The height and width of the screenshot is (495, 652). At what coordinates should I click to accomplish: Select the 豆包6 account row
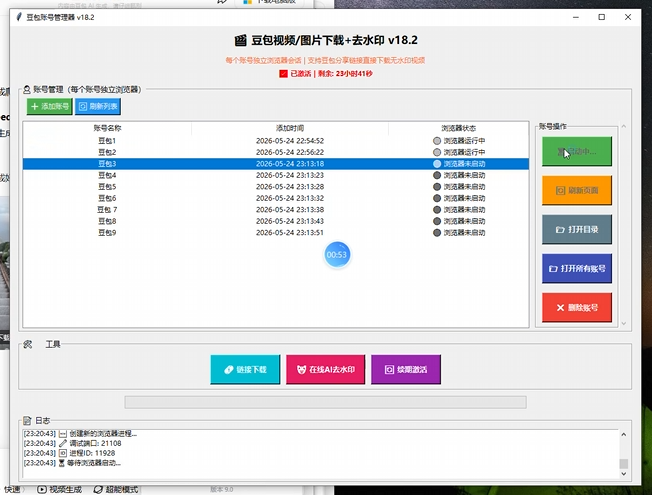pyautogui.click(x=276, y=198)
